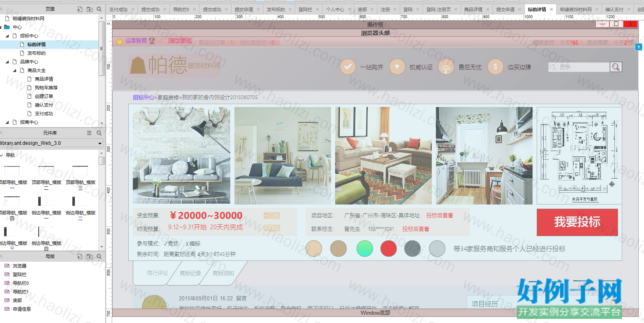Click the red bidder avatar circle
644x323 pixels.
click(389, 249)
